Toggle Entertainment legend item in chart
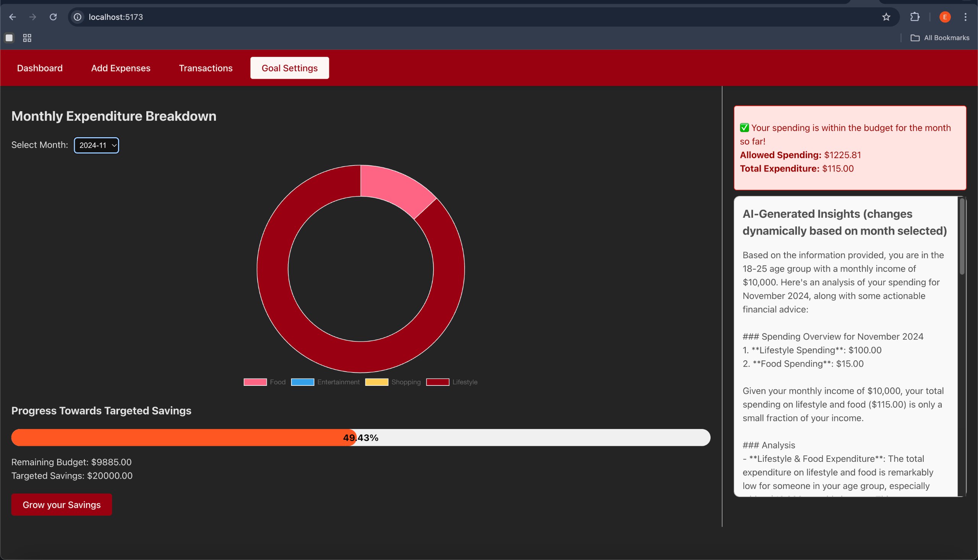 coord(325,382)
